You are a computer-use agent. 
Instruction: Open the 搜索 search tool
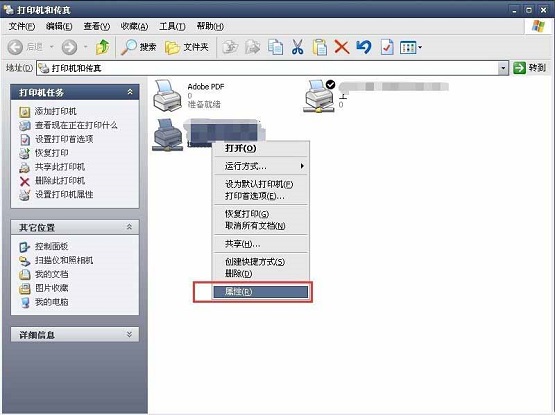(138, 47)
